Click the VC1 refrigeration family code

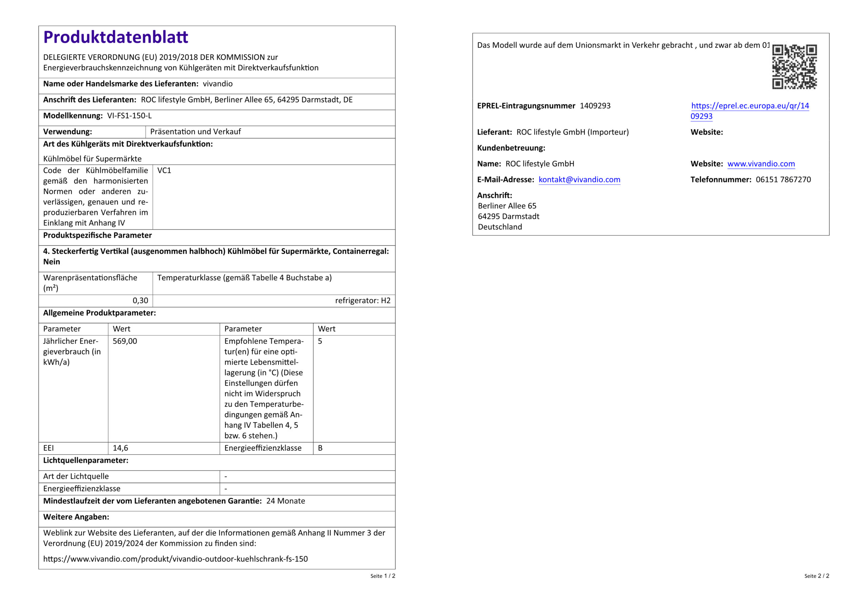click(x=164, y=171)
